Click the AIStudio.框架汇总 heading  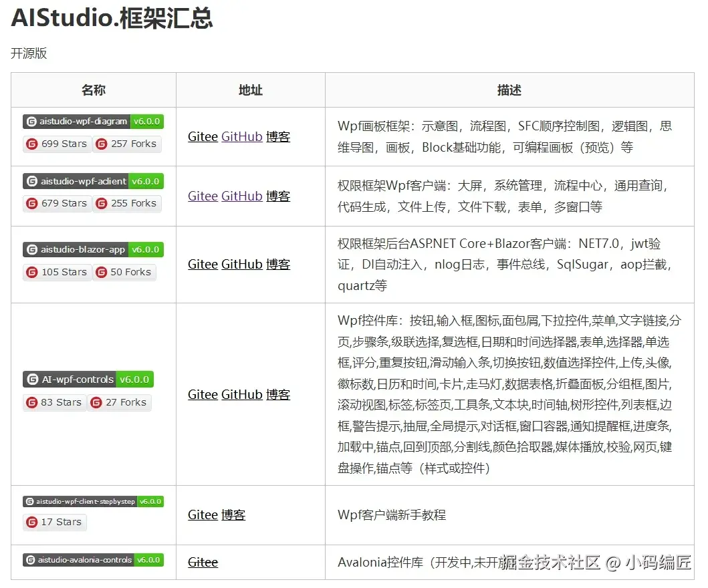112,18
